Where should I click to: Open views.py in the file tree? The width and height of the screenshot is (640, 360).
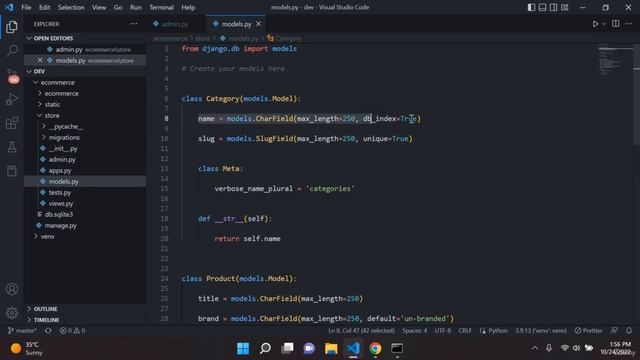click(x=85, y=203)
